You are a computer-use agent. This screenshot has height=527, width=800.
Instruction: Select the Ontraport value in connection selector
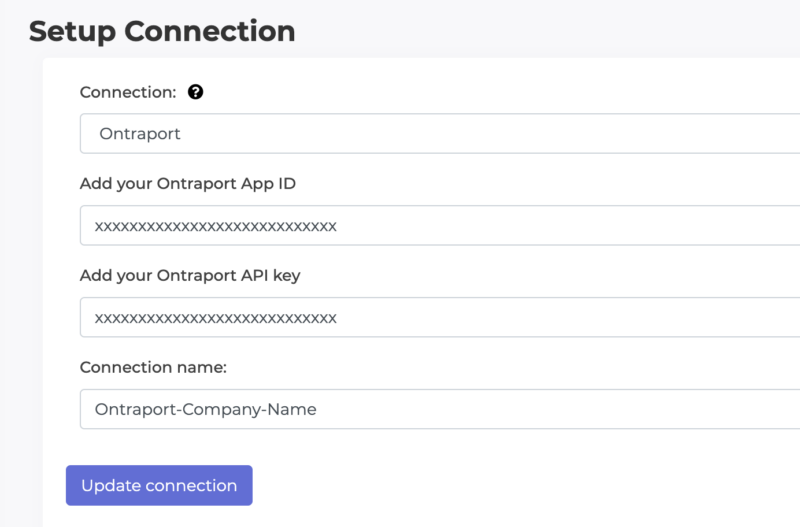140,134
